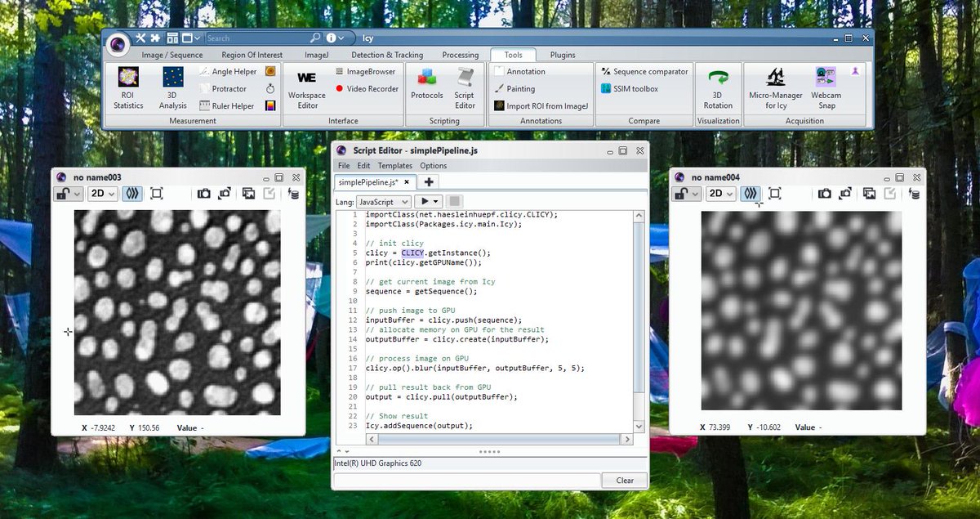Select the Painting tool

[x=514, y=88]
